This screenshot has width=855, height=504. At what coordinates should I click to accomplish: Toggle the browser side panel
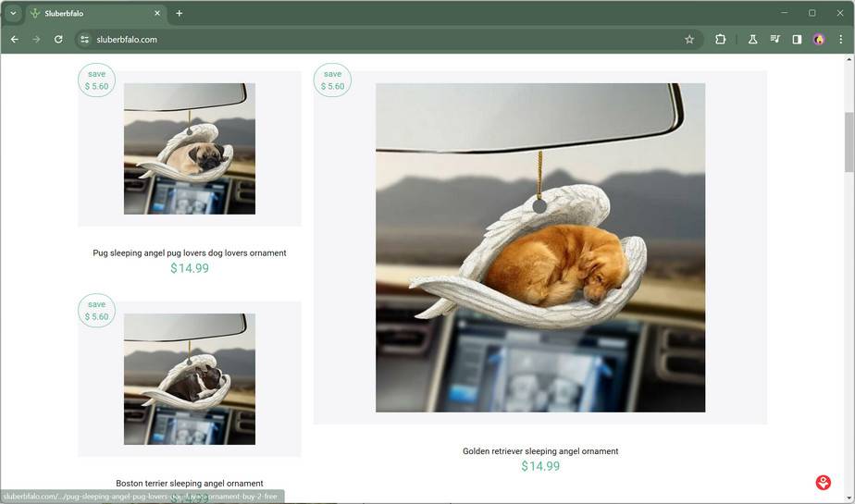[797, 39]
